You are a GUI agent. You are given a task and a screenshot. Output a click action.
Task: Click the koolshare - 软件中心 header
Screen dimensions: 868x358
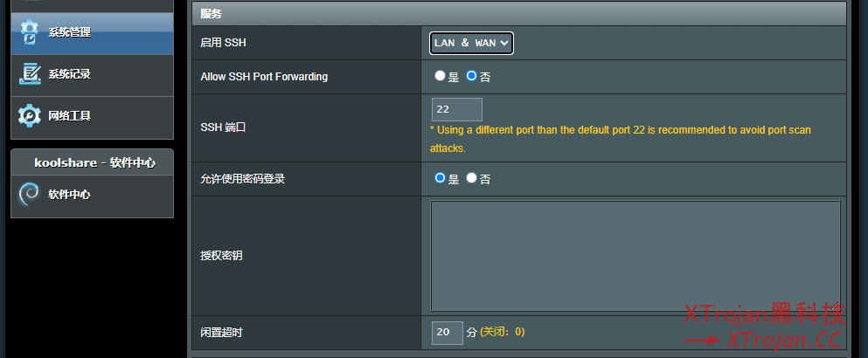(94, 162)
